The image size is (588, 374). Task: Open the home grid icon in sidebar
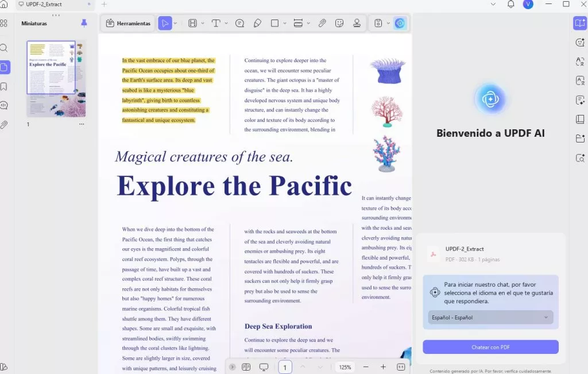click(x=4, y=23)
